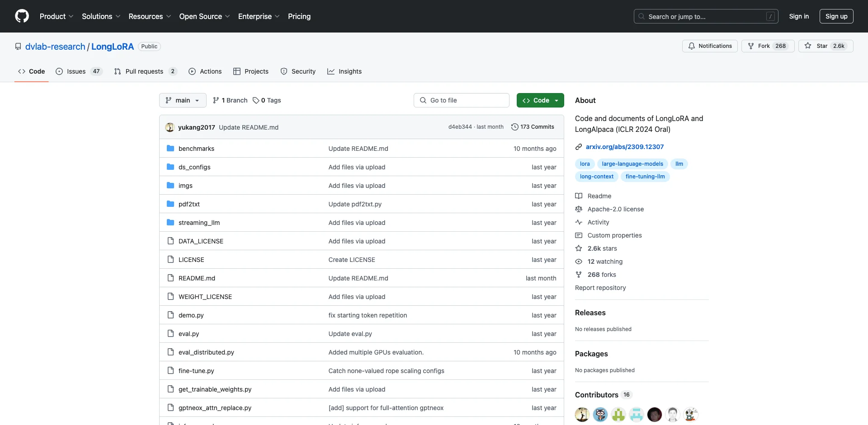Screen dimensions: 868x425
Task: Click the README.md file icon
Action: point(170,278)
